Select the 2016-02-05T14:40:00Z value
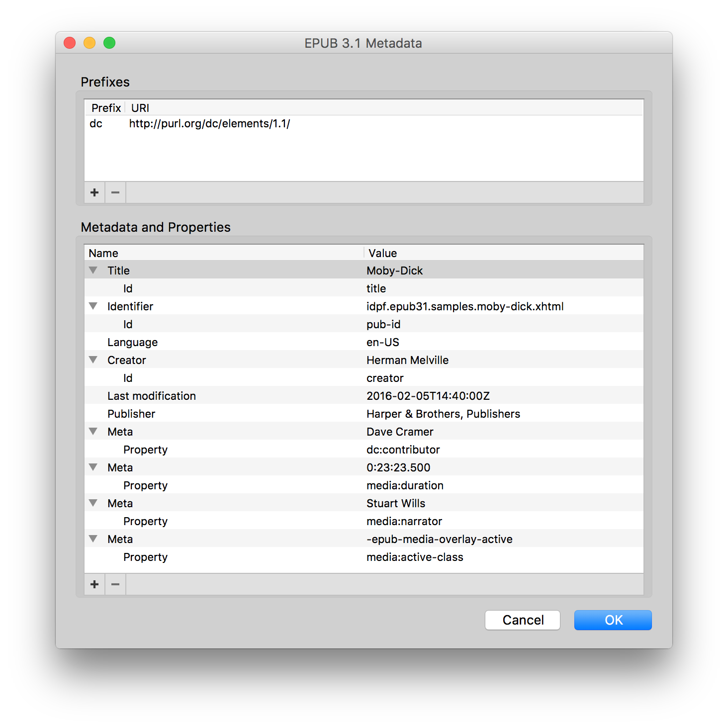The image size is (728, 728). tap(428, 396)
